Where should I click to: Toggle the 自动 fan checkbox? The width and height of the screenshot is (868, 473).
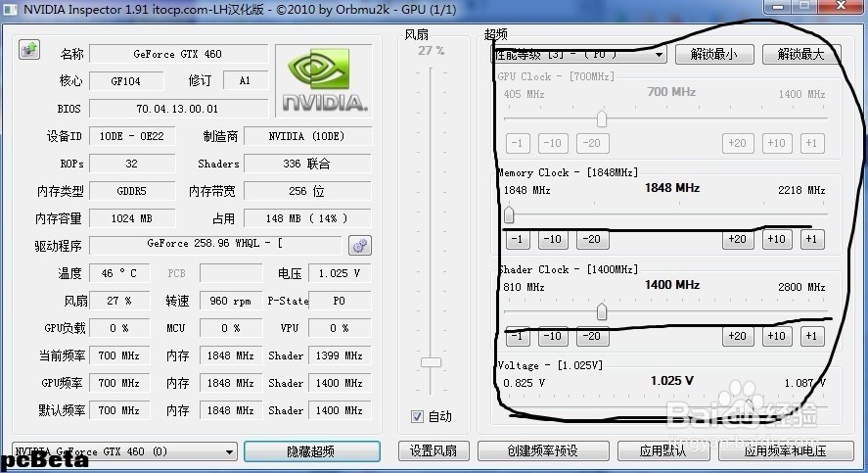coord(418,416)
